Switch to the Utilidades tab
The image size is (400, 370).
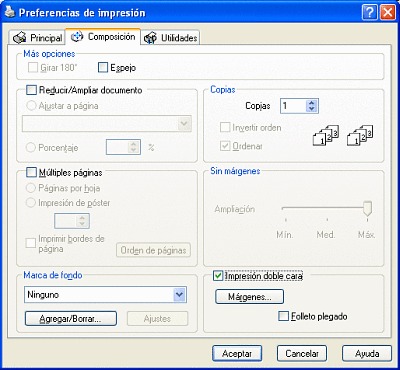pyautogui.click(x=170, y=38)
